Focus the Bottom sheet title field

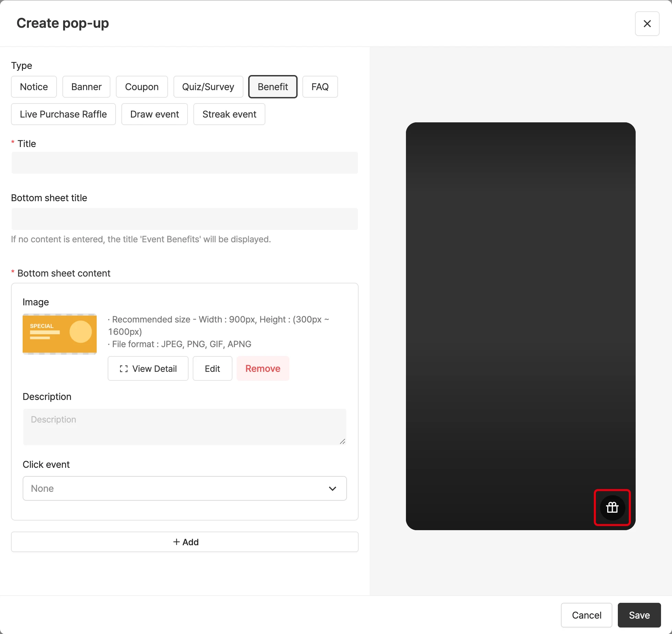185,219
